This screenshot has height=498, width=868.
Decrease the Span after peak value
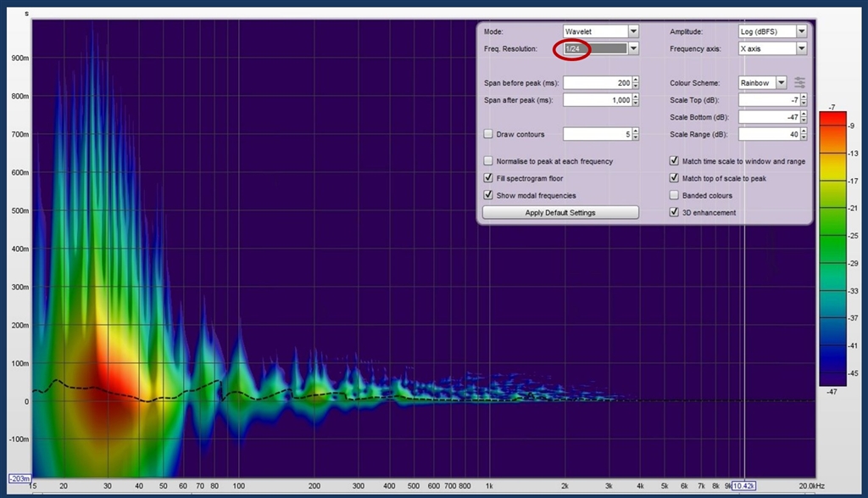pos(637,103)
